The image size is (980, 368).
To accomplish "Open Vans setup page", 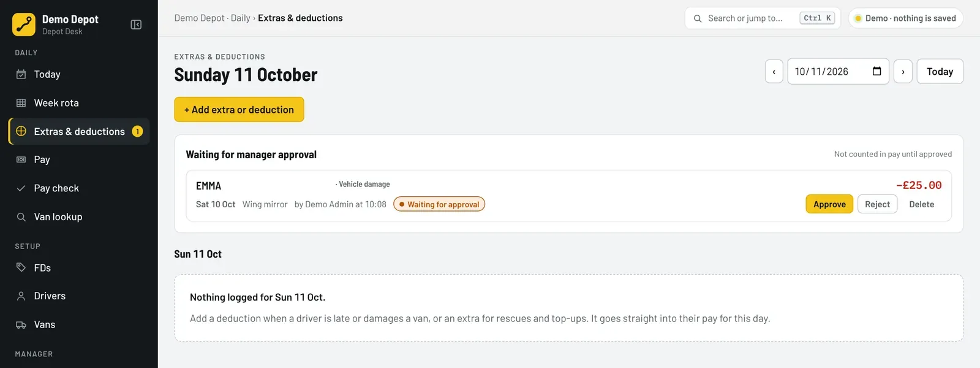I will (79, 324).
